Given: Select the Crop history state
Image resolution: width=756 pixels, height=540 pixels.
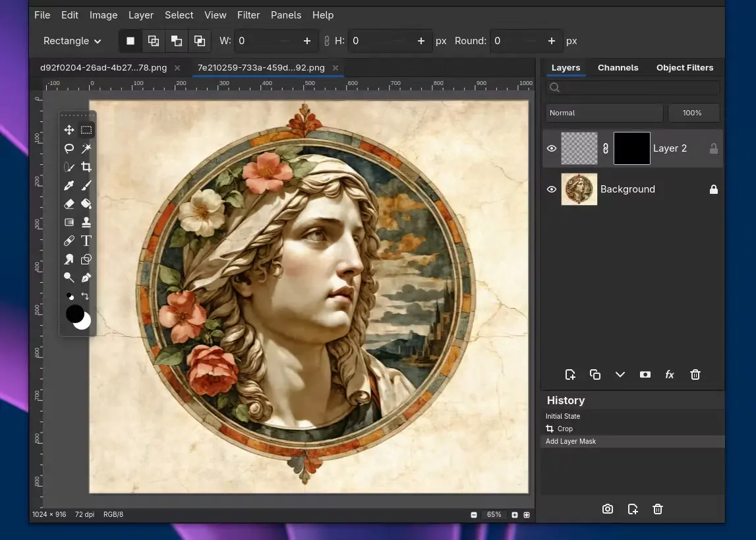Looking at the screenshot, I should [x=565, y=429].
